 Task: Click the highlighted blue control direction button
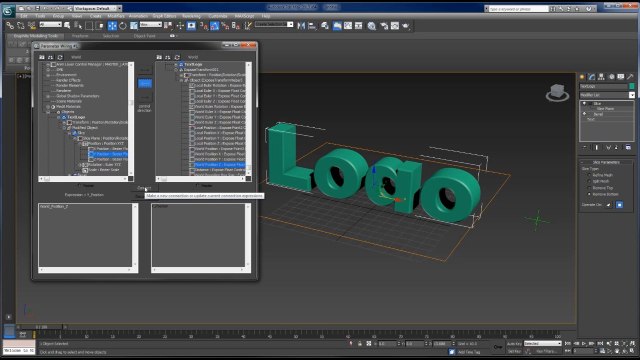pyautogui.click(x=145, y=84)
